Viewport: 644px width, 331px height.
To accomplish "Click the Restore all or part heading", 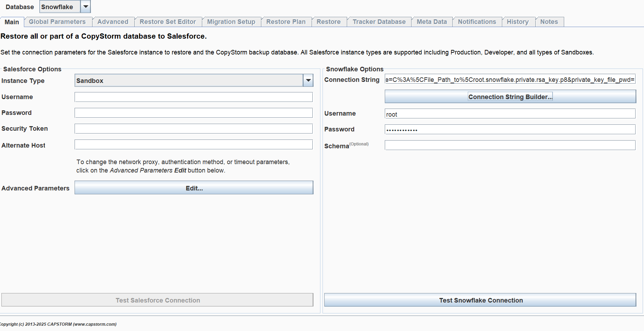I will [x=104, y=36].
